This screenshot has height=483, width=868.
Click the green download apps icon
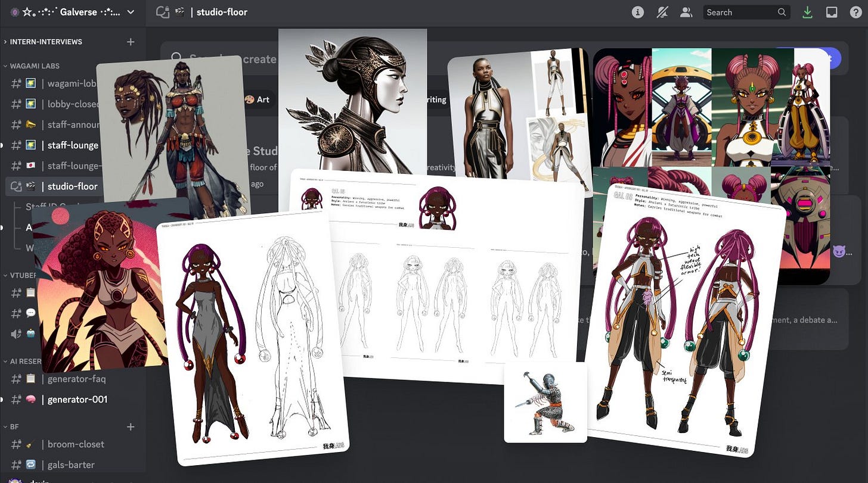click(x=807, y=12)
